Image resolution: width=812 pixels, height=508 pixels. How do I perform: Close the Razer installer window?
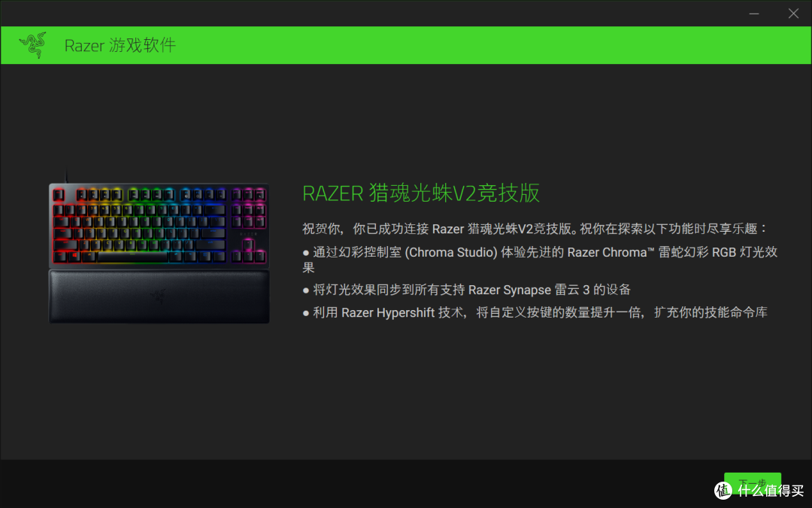coord(793,14)
